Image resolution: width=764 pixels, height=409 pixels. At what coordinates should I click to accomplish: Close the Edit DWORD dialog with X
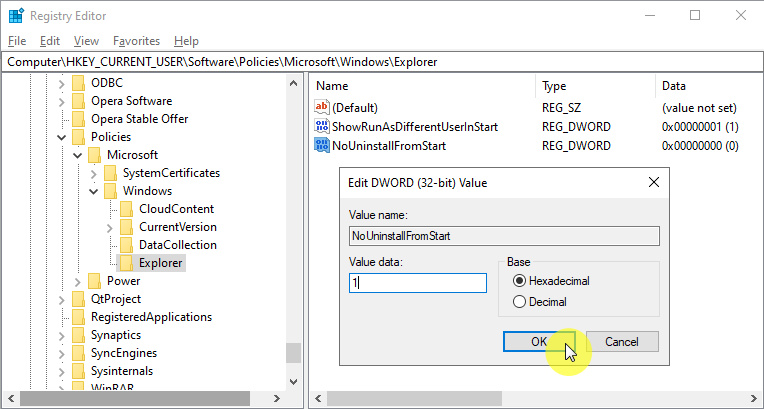pos(654,183)
